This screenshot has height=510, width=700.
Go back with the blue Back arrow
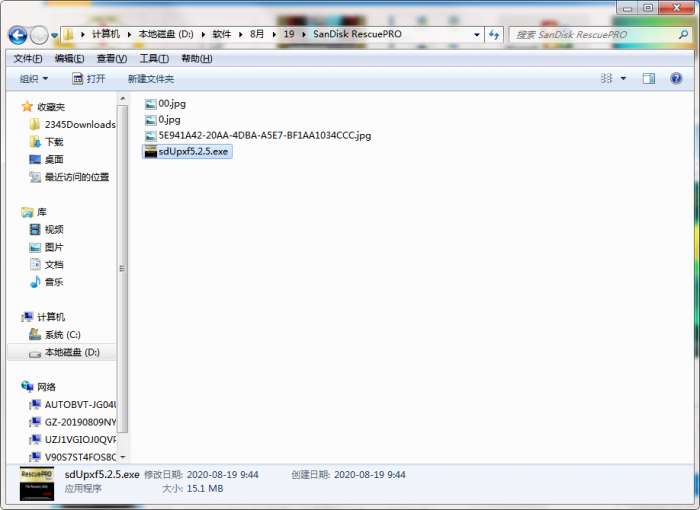click(18, 35)
